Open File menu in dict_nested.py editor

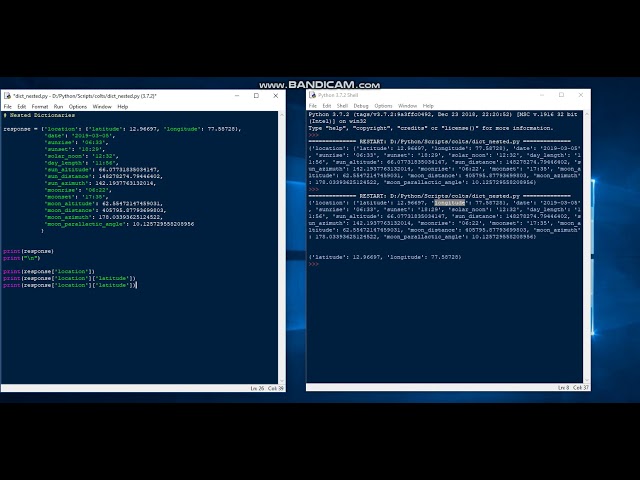[x=8, y=107]
